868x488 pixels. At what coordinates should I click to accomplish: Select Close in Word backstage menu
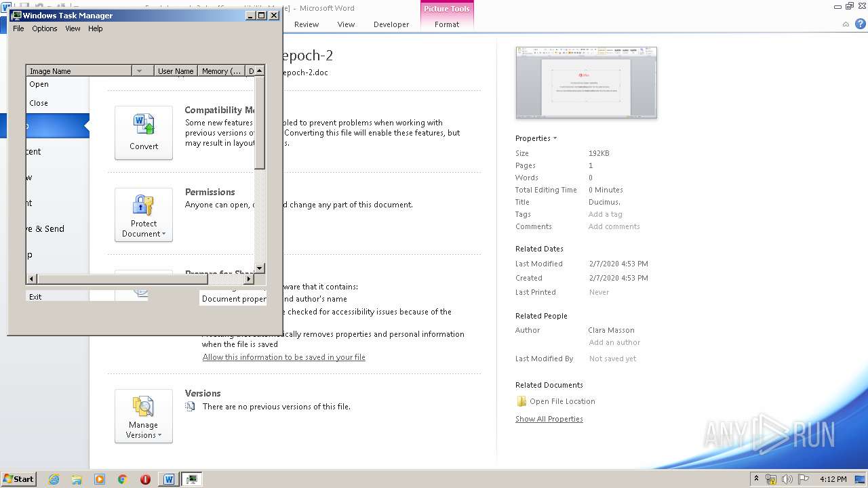click(x=39, y=103)
